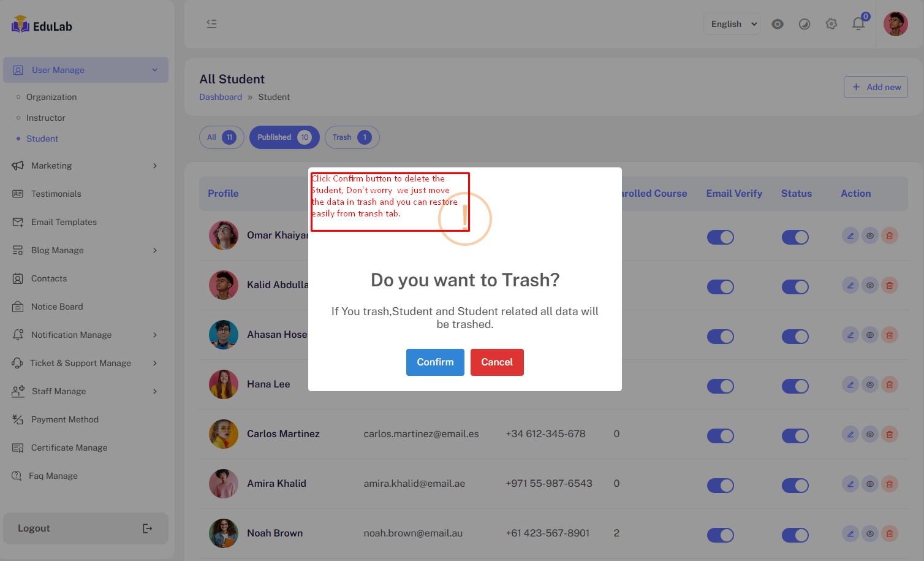Click the sidebar collapse menu icon
Image resolution: width=924 pixels, height=561 pixels.
(x=211, y=24)
